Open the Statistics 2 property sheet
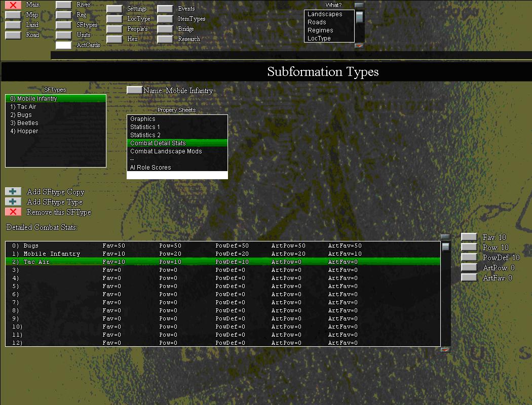This screenshot has height=405, width=532. tap(177, 135)
